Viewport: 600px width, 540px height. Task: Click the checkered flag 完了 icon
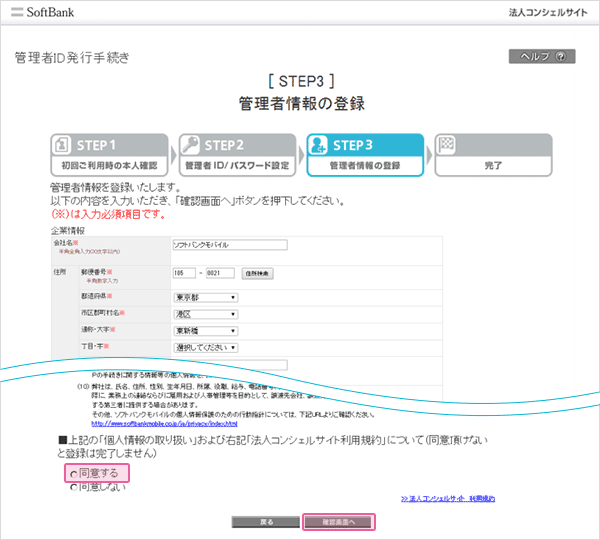(447, 146)
